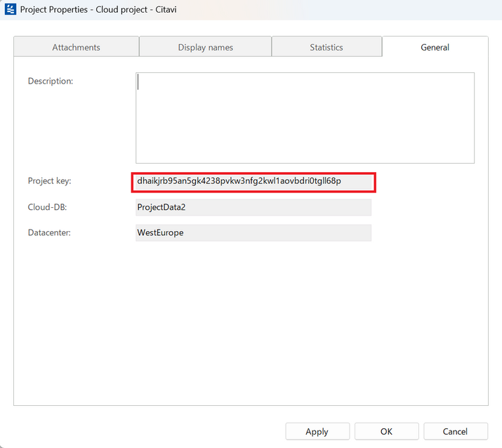Click the Cloud-DB field showing ProjectData2

253,207
